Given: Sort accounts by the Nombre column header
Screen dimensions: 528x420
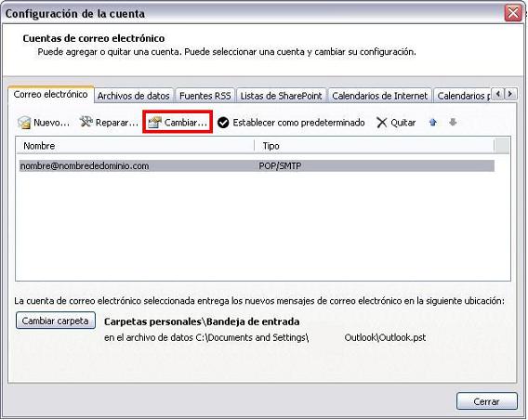Looking at the screenshot, I should 135,146.
